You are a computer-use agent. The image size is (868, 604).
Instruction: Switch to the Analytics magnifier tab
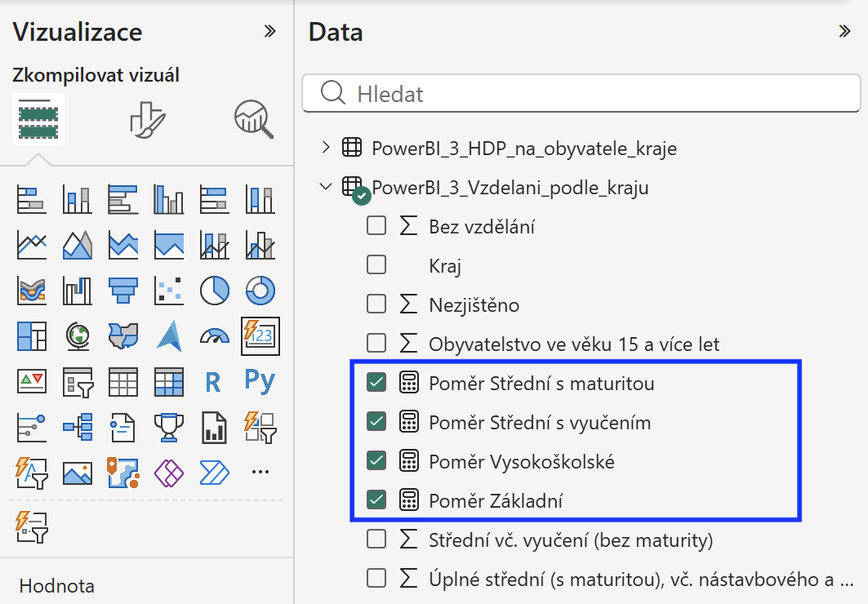pos(253,119)
